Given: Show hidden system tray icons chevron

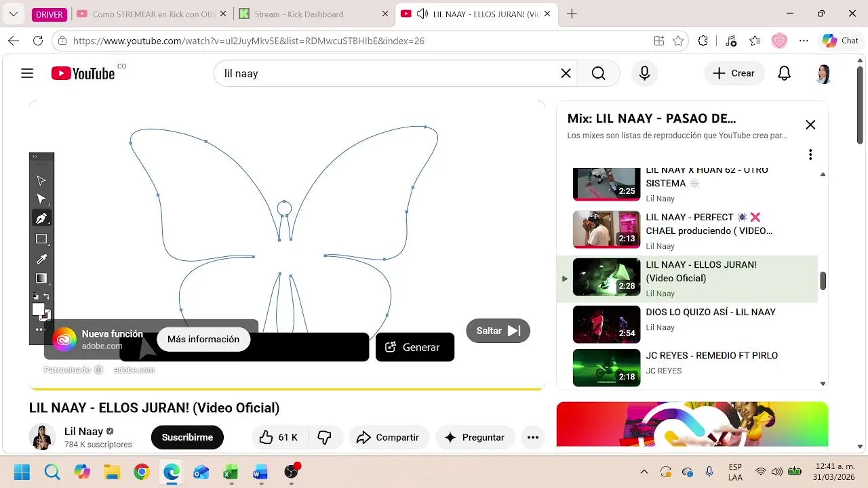Looking at the screenshot, I should click(644, 472).
